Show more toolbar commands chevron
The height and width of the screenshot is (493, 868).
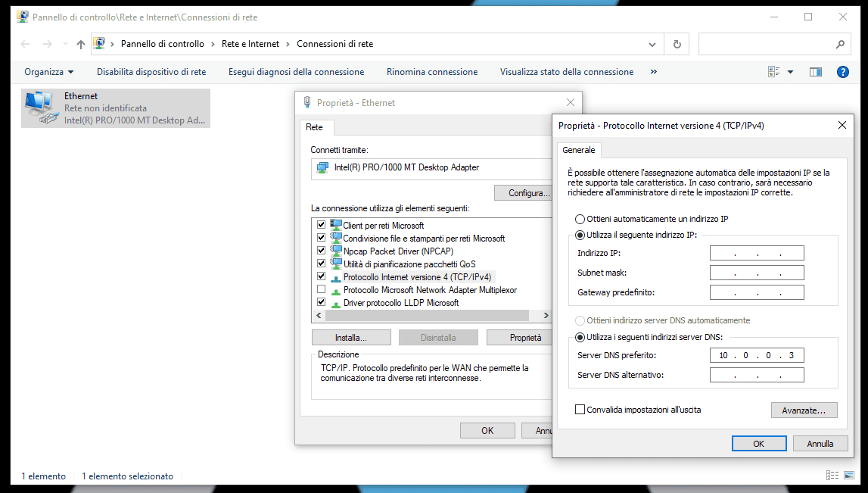point(653,72)
